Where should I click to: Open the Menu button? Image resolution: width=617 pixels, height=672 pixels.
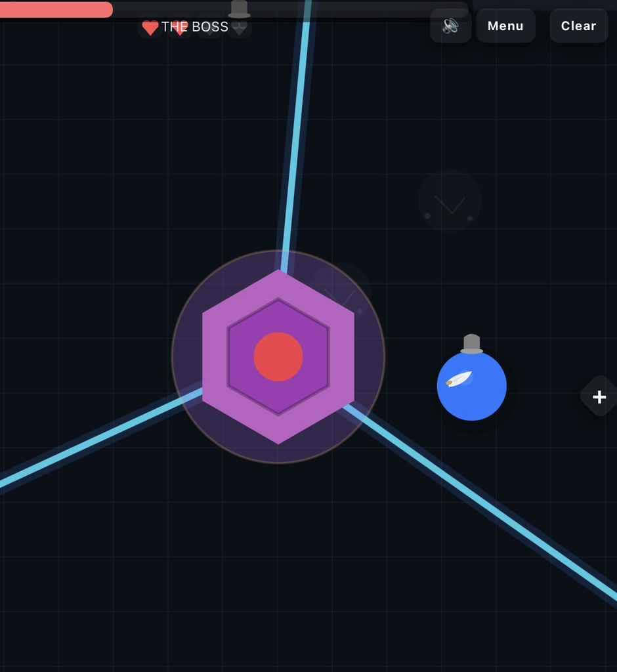click(505, 26)
